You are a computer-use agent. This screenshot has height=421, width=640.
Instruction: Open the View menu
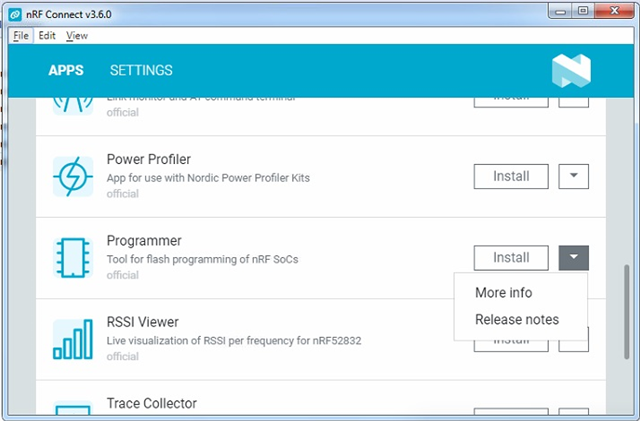[x=77, y=36]
